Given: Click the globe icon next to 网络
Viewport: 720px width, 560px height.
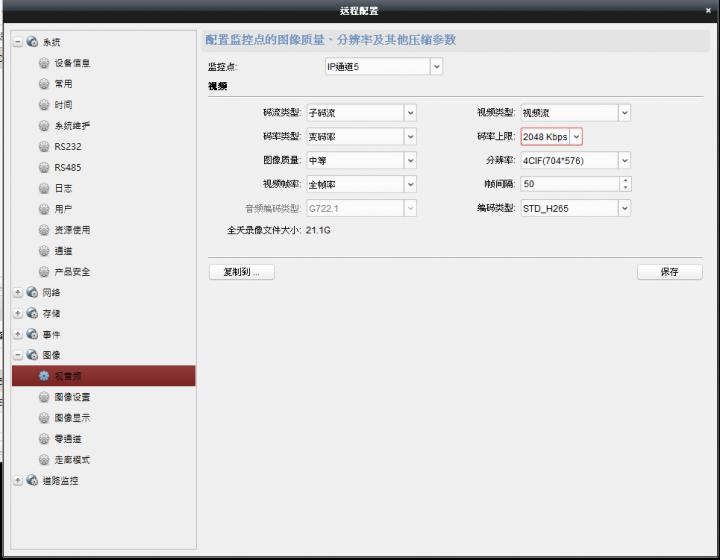Looking at the screenshot, I should (32, 292).
